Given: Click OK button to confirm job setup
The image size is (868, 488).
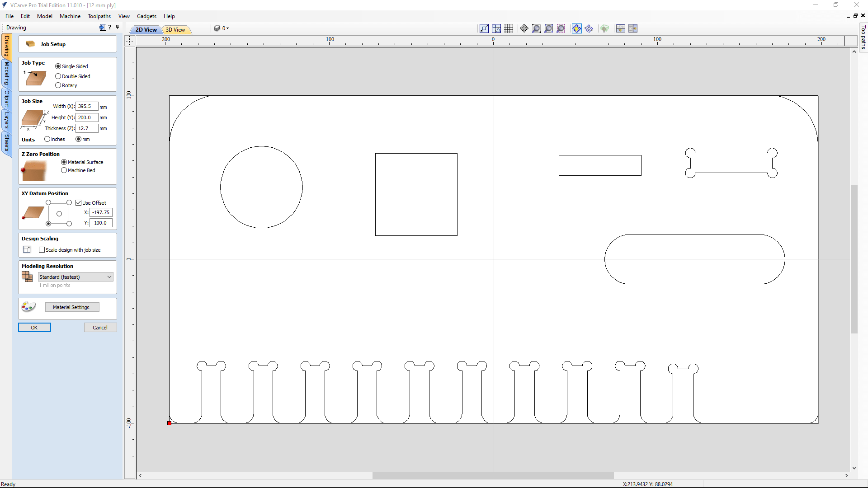Looking at the screenshot, I should coord(34,327).
